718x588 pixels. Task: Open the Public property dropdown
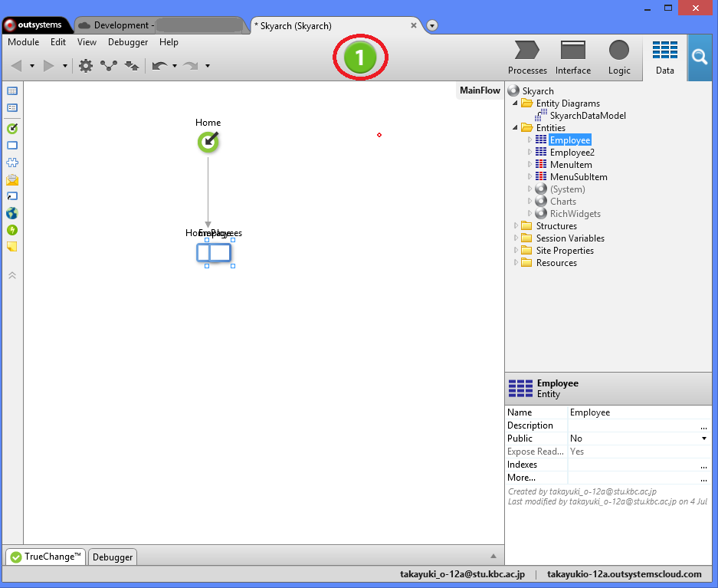click(x=704, y=439)
